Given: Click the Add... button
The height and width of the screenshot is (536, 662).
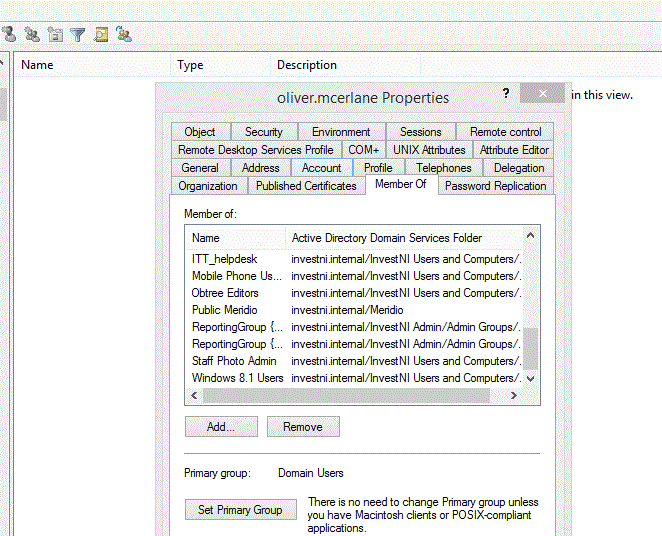Looking at the screenshot, I should point(221,427).
